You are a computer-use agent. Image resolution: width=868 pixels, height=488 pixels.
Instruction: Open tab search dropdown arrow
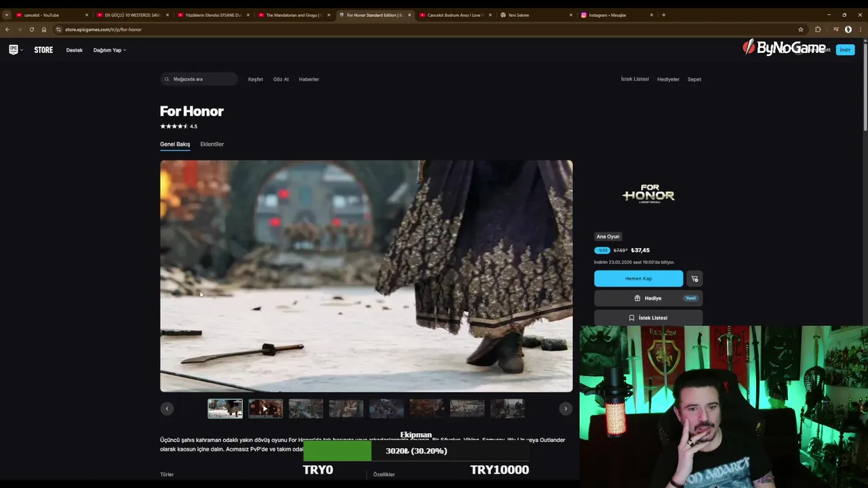point(7,15)
